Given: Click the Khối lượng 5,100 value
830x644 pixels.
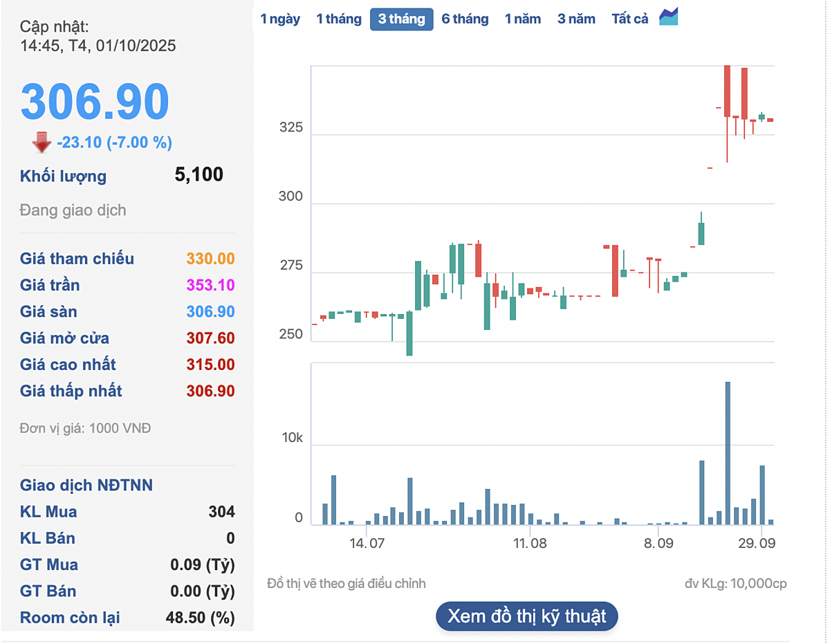Looking at the screenshot, I should click(199, 174).
